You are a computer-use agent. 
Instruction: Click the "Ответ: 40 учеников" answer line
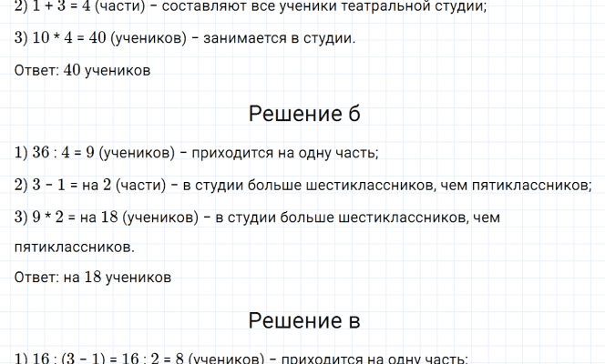coord(83,71)
